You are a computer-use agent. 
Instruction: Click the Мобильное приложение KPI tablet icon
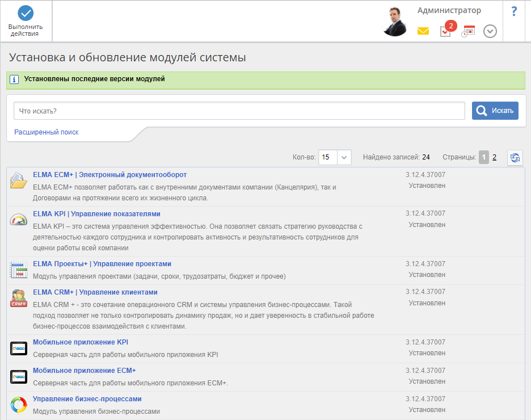(18, 348)
